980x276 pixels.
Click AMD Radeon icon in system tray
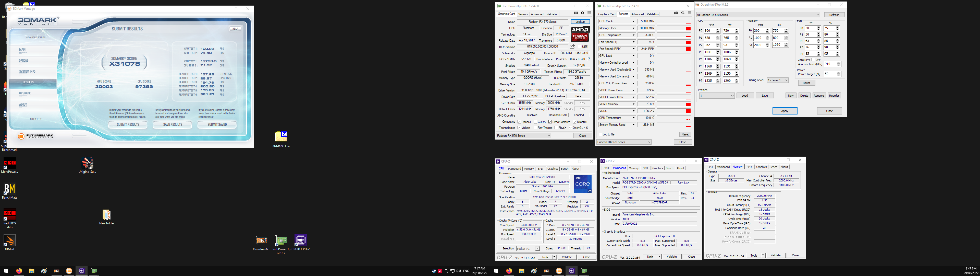tap(440, 271)
